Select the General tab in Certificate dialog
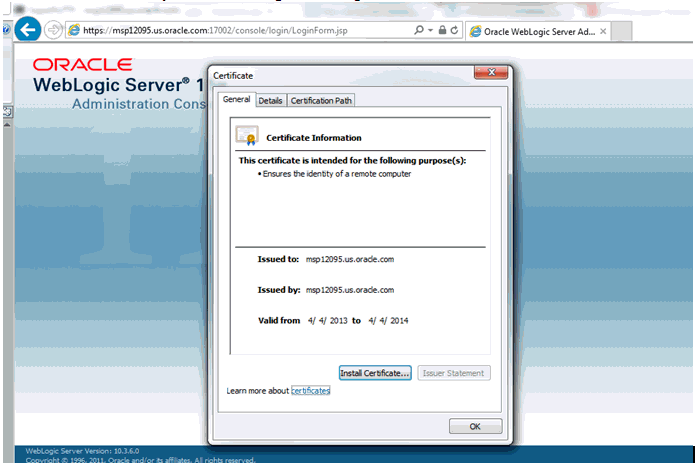 tap(236, 99)
